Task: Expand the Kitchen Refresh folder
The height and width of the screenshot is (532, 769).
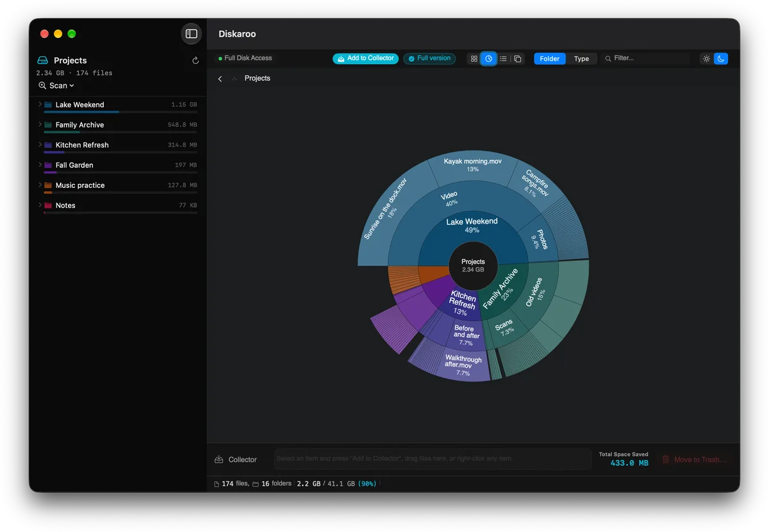Action: pyautogui.click(x=40, y=145)
